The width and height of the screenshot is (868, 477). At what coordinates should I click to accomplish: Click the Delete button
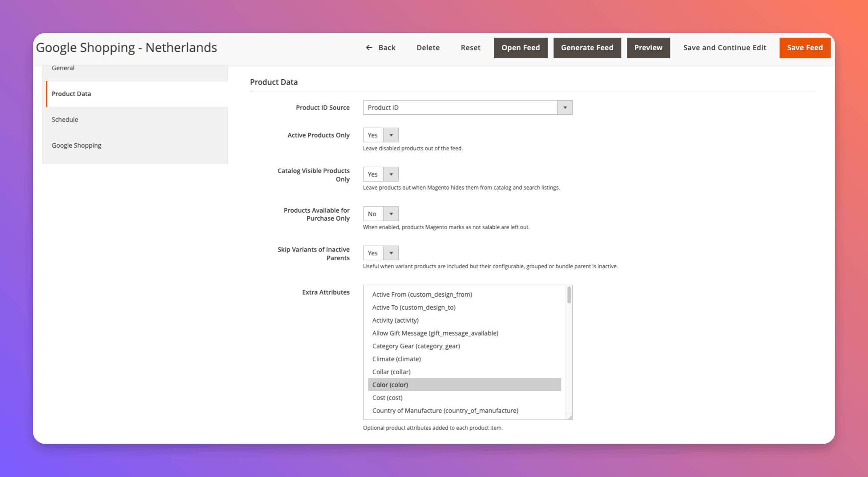(x=428, y=48)
